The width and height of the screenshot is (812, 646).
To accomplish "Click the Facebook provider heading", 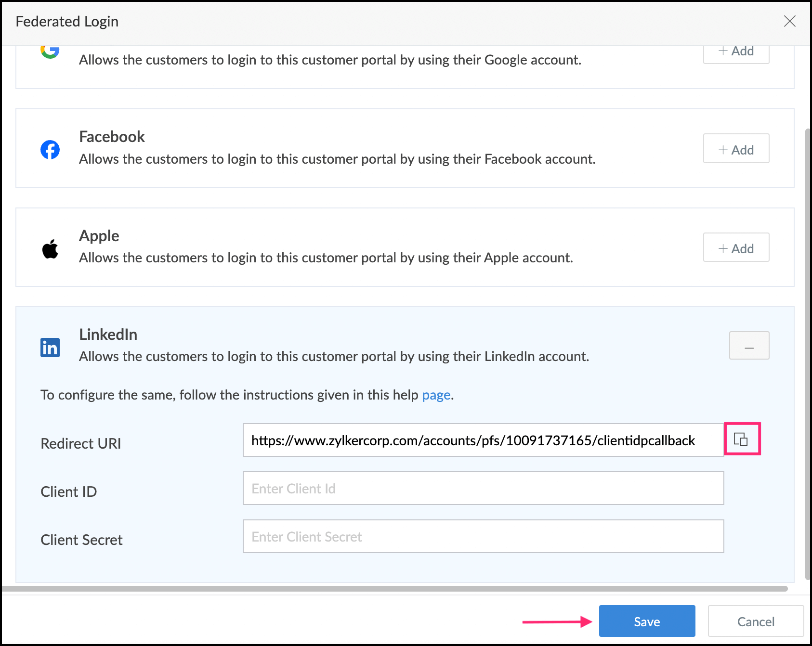I will click(x=112, y=137).
